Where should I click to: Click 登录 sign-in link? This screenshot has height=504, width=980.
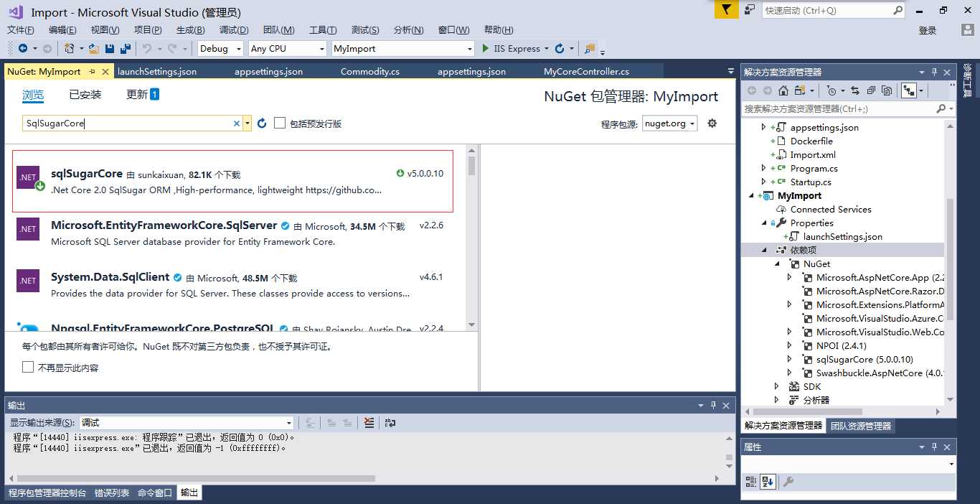pyautogui.click(x=928, y=30)
